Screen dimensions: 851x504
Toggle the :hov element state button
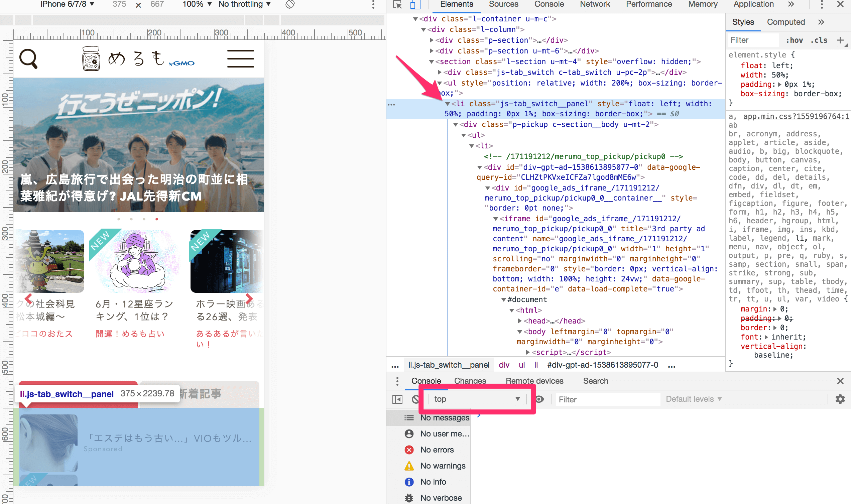[x=794, y=40]
